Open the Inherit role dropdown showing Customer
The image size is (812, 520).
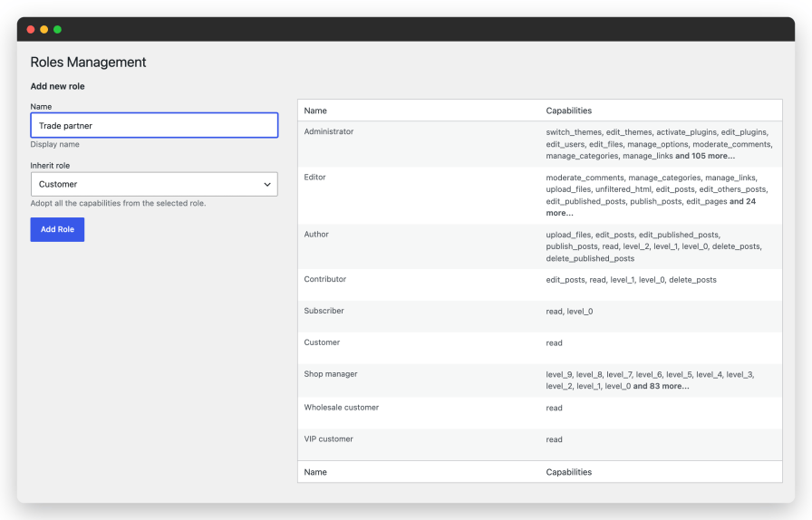[154, 185]
